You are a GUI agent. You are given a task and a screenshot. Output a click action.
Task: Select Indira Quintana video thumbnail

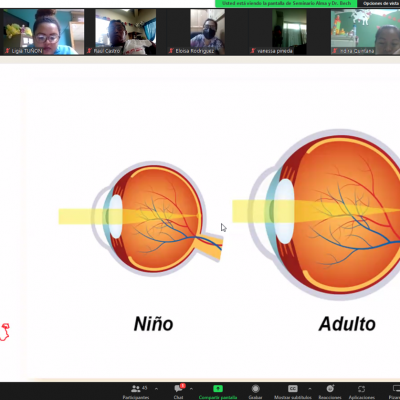point(365,32)
